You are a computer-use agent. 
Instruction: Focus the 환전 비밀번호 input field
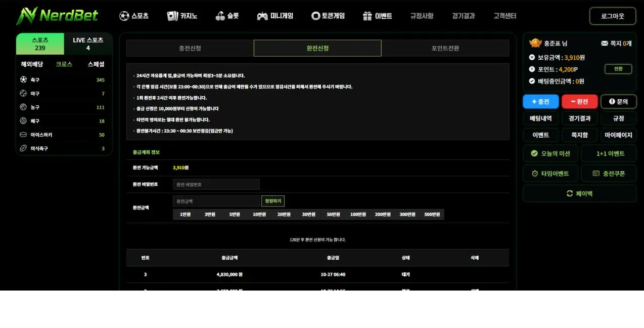pyautogui.click(x=216, y=184)
